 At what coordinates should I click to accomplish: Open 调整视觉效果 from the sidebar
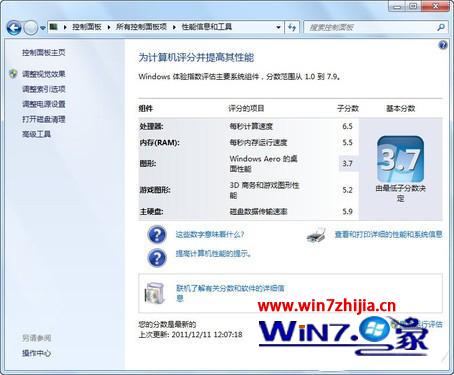click(x=44, y=74)
